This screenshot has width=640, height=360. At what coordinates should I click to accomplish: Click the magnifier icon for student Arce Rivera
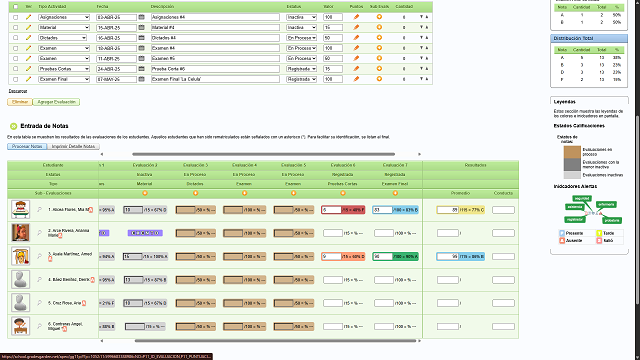tap(40, 233)
